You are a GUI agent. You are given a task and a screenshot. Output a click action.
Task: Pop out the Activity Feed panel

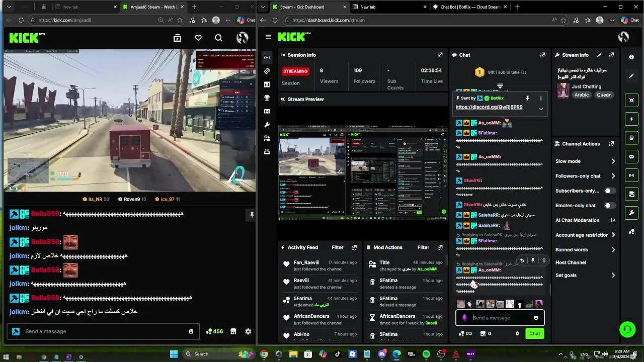click(354, 247)
